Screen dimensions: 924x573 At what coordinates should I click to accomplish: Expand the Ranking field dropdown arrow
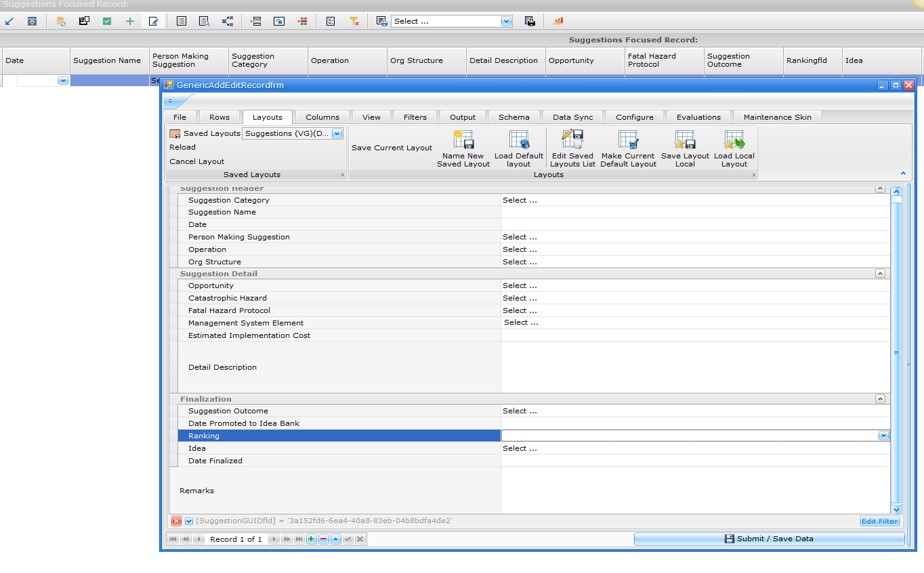pos(883,436)
